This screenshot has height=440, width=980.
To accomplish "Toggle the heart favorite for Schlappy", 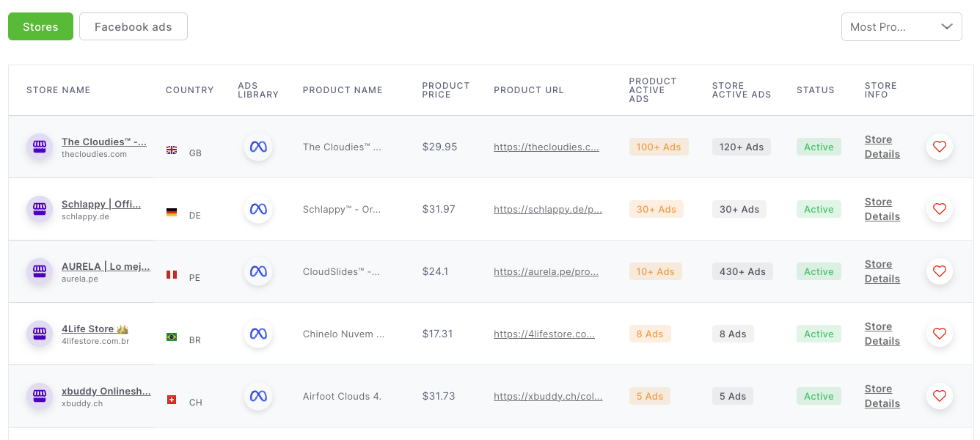I will (x=940, y=209).
